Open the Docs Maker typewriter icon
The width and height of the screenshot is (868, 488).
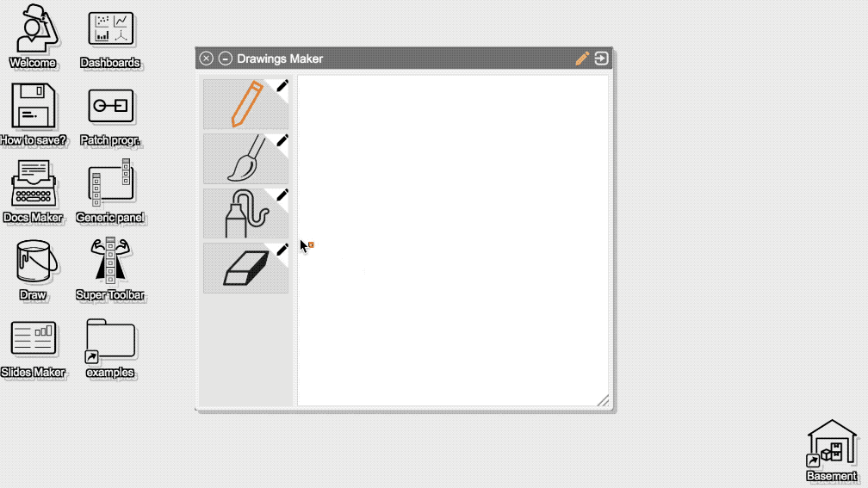[34, 191]
